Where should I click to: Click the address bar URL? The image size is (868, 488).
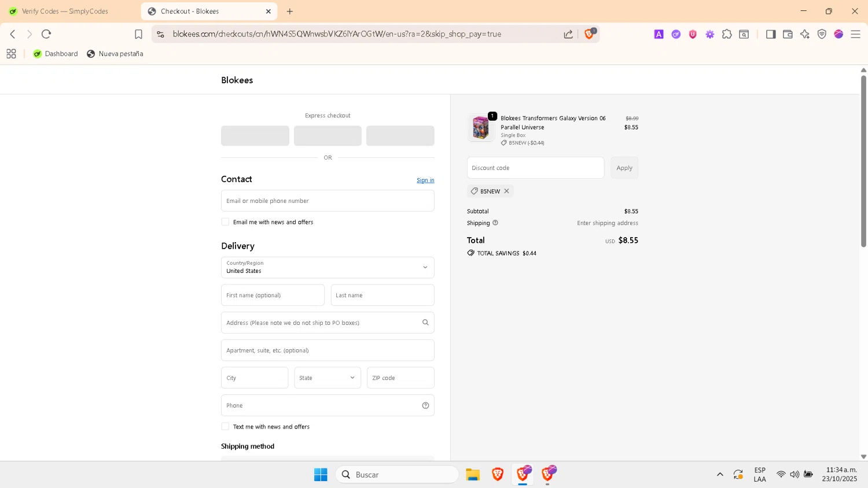(337, 34)
